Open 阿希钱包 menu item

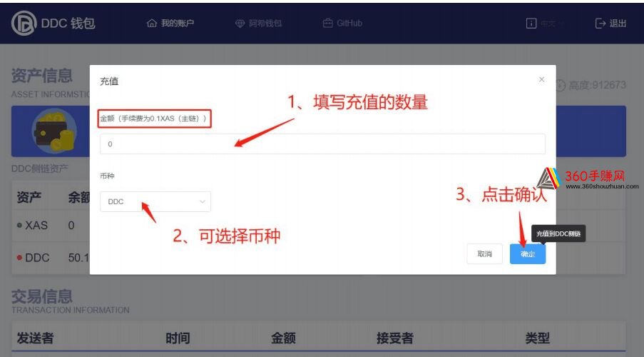point(258,24)
